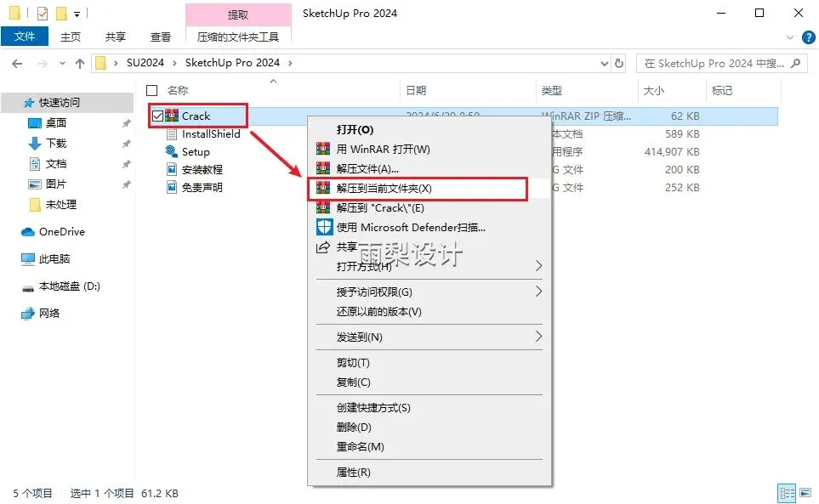Image resolution: width=819 pixels, height=504 pixels.
Task: Open OneDrive in the navigation pane
Action: coord(61,232)
